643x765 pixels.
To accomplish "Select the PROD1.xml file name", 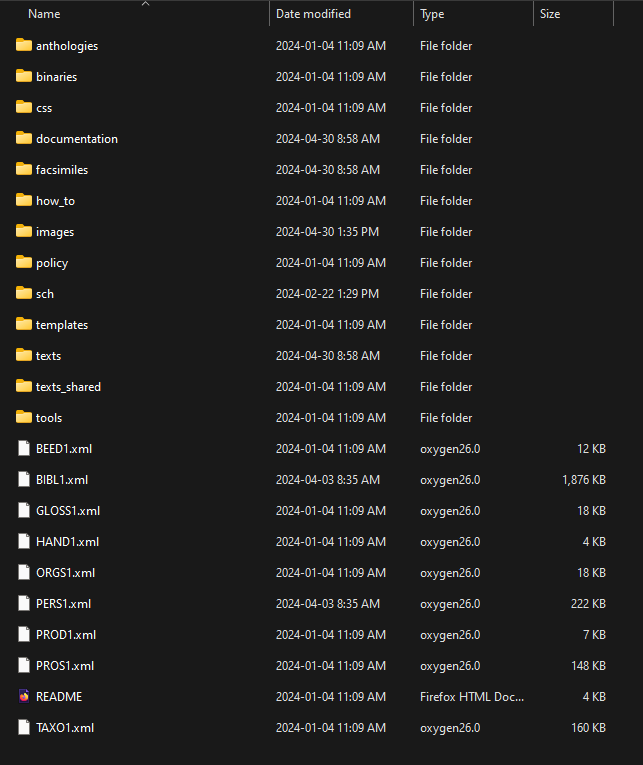I will [66, 634].
